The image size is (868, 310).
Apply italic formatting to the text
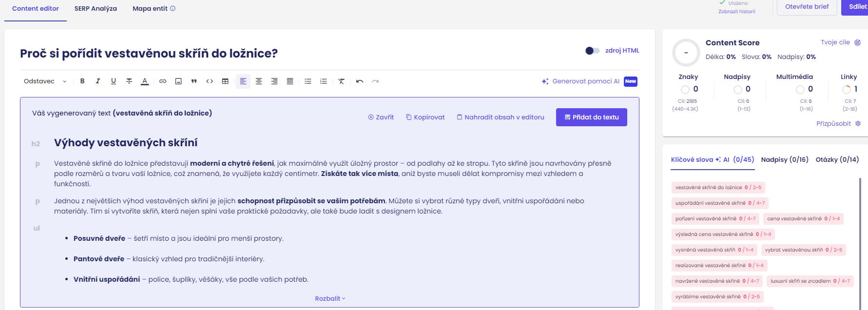coord(98,81)
